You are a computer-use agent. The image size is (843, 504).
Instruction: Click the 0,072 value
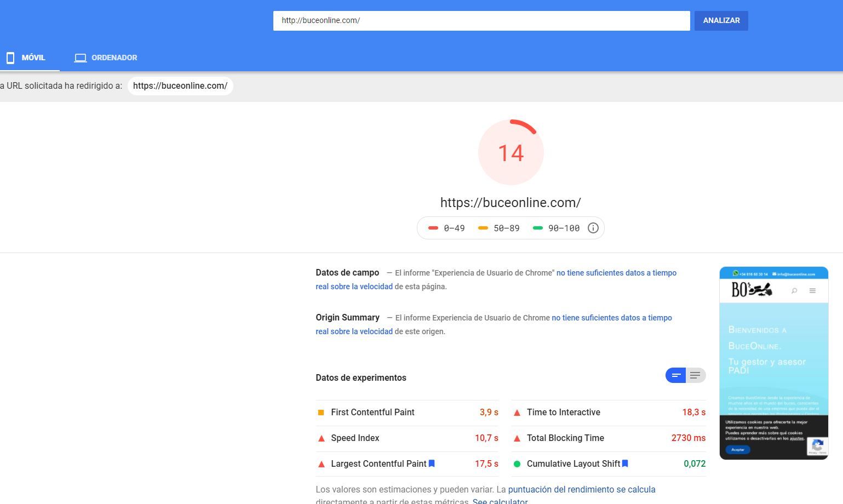pos(695,464)
